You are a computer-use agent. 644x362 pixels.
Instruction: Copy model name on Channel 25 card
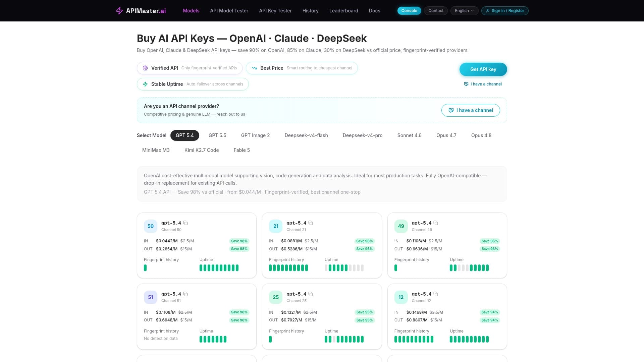tap(311, 294)
